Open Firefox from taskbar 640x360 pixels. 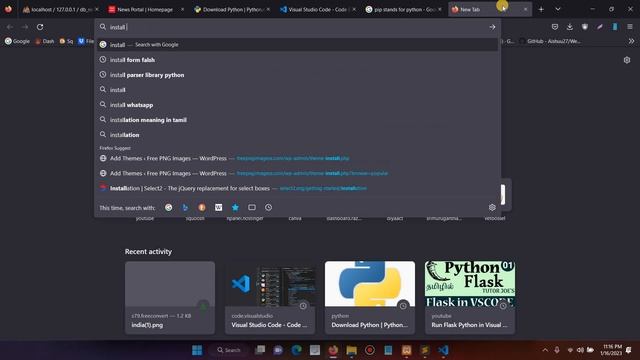tap(333, 350)
